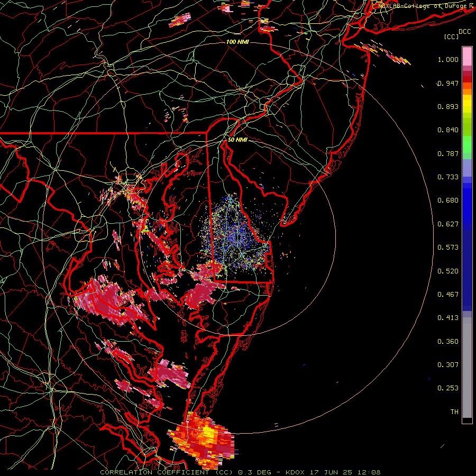Select the "0.573" scale label
The width and height of the screenshot is (476, 476).
pos(448,248)
